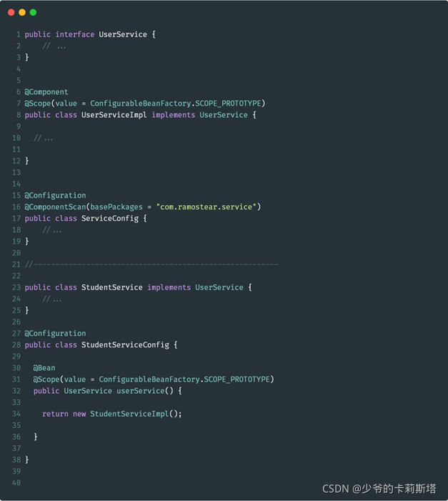This screenshot has width=448, height=501.
Task: Click the yellow minimize window dot
Action: point(22,12)
